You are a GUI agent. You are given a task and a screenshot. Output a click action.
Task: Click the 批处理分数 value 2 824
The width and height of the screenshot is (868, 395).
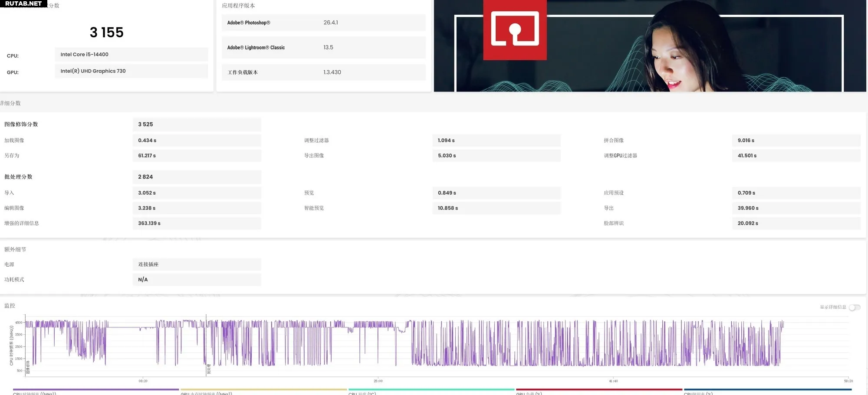coord(197,177)
